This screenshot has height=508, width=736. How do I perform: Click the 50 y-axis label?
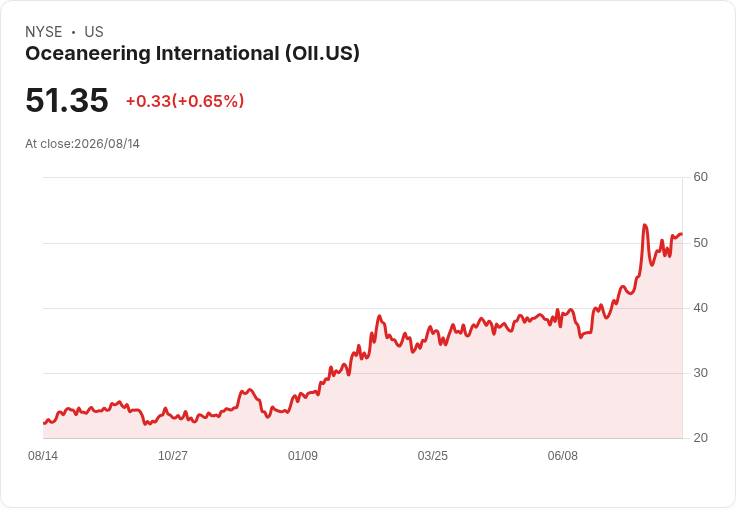[700, 243]
